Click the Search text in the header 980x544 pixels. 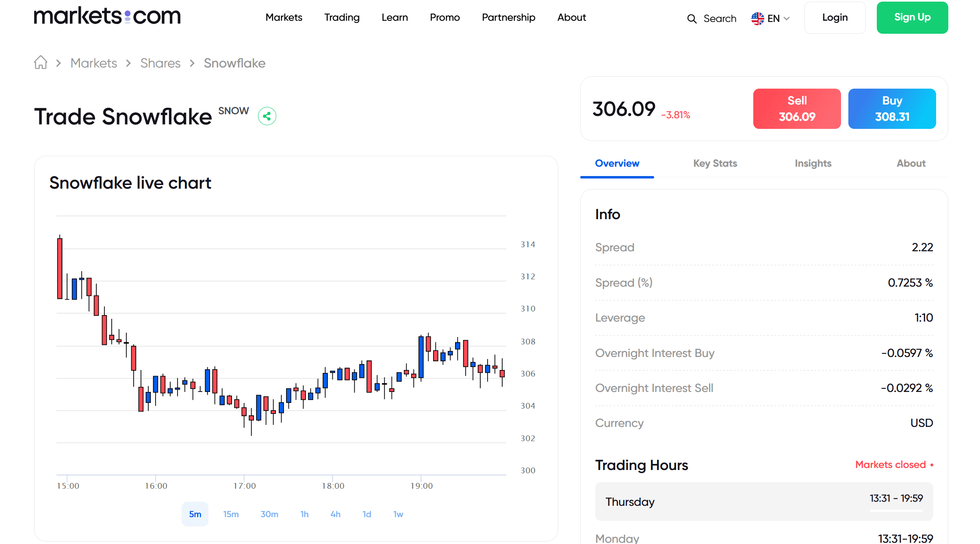pyautogui.click(x=720, y=19)
